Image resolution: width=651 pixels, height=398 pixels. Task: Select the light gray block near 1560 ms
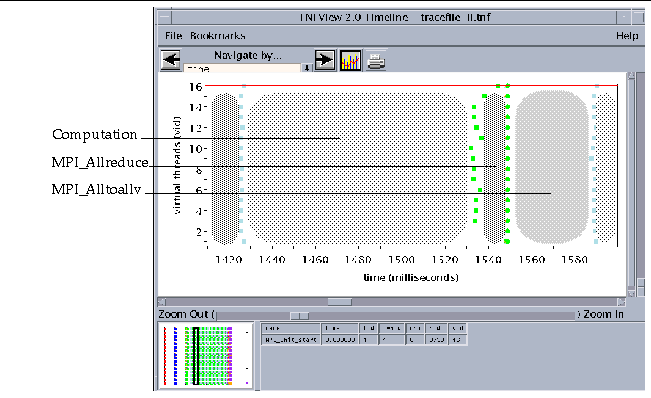[x=552, y=167]
